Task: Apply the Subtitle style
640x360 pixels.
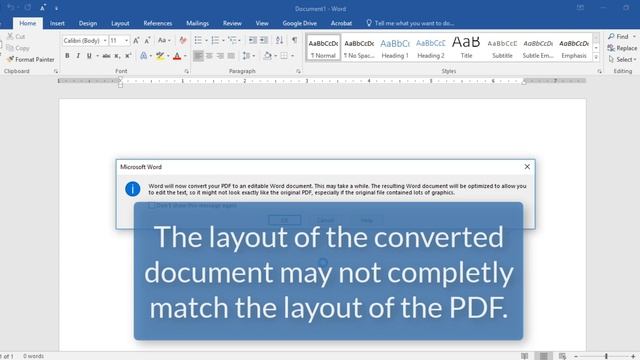Action: coord(502,48)
